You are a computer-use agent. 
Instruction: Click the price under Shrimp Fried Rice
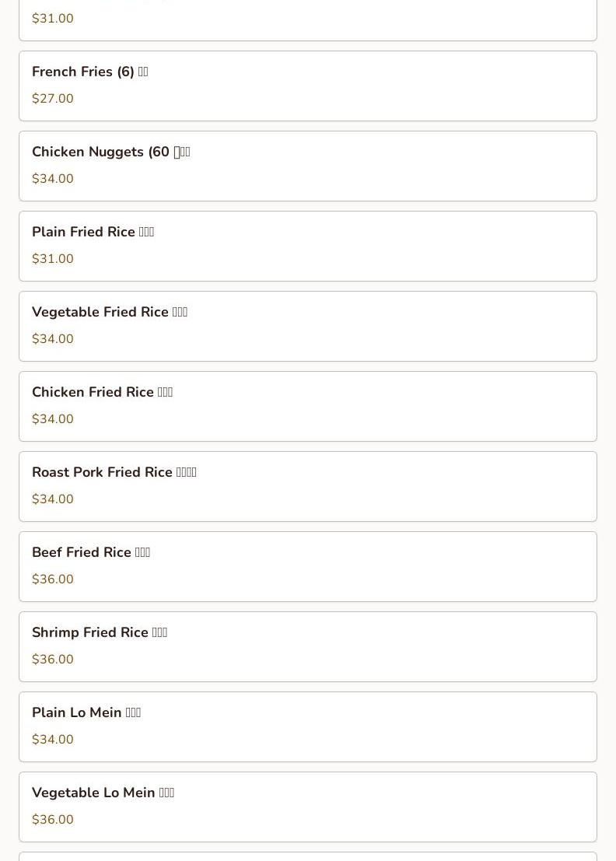point(53,660)
